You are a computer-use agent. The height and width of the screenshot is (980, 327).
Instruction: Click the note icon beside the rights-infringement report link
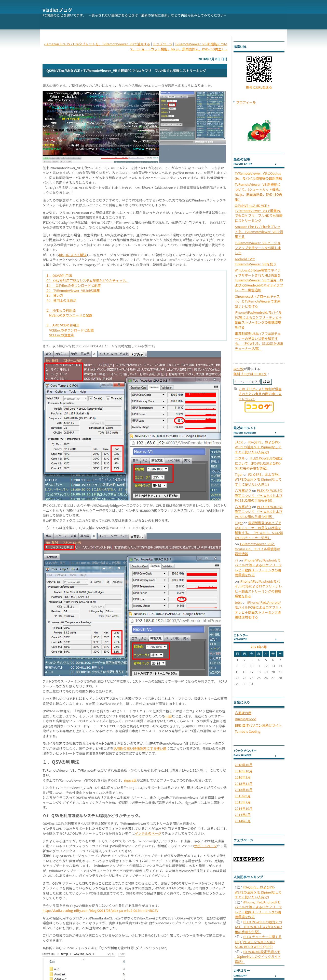[x=235, y=389]
